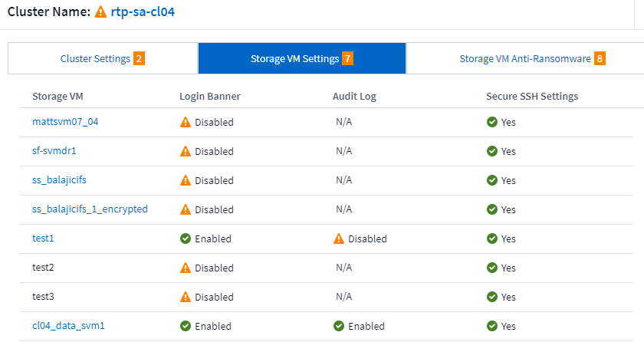
Task: Open the cl04_data_svm1 storage VM link
Action: 68,326
